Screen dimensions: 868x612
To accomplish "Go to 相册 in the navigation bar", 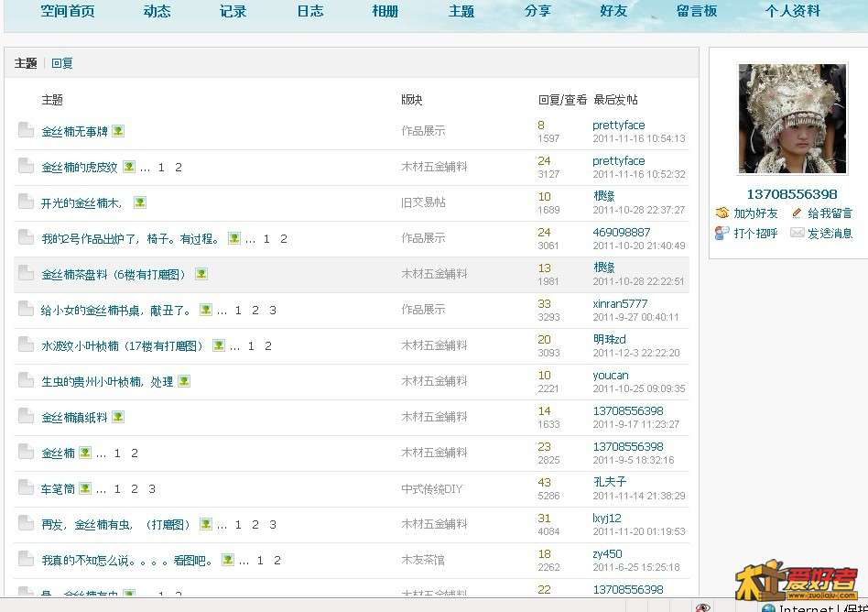I will [x=385, y=12].
